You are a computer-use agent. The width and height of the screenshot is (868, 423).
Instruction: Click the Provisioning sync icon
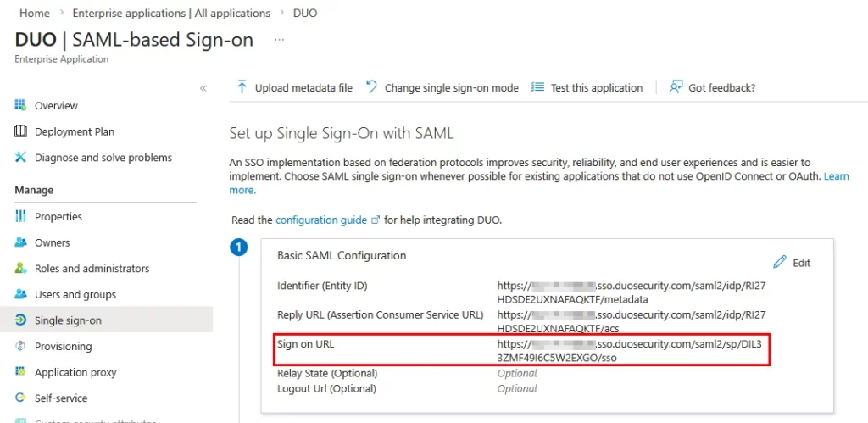pos(20,346)
